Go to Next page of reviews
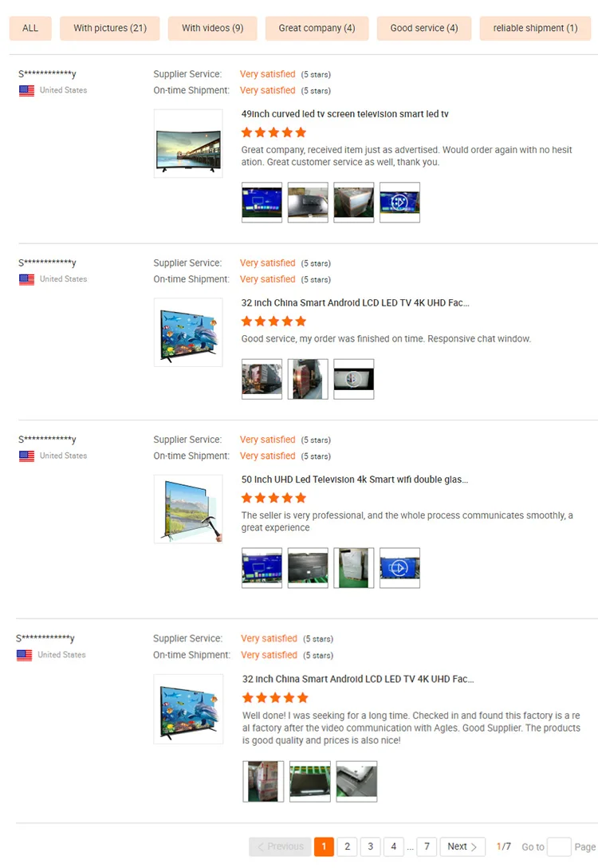This screenshot has height=868, width=598. 462,846
